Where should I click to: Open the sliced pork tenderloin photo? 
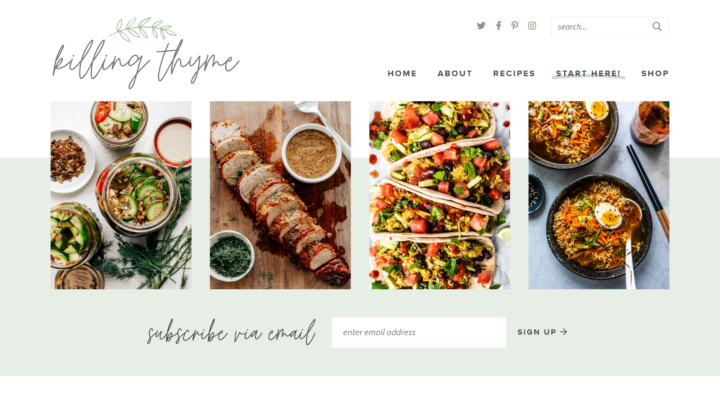[280, 195]
